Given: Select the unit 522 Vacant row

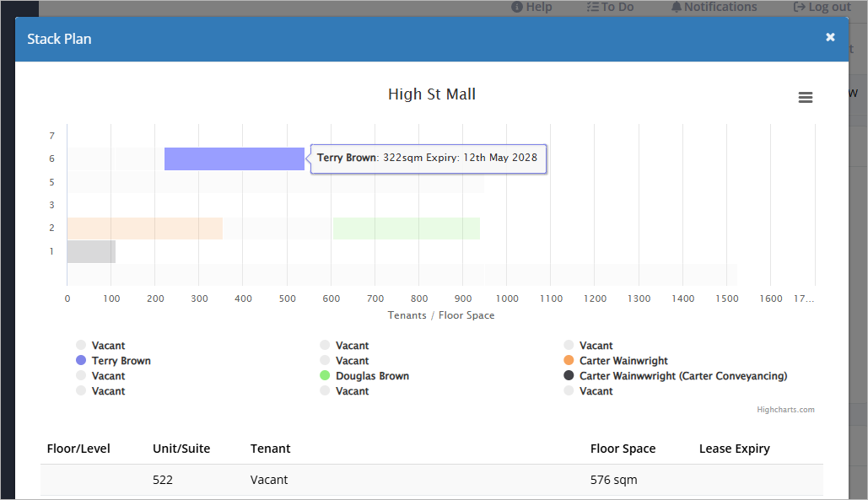Looking at the screenshot, I should 432,480.
